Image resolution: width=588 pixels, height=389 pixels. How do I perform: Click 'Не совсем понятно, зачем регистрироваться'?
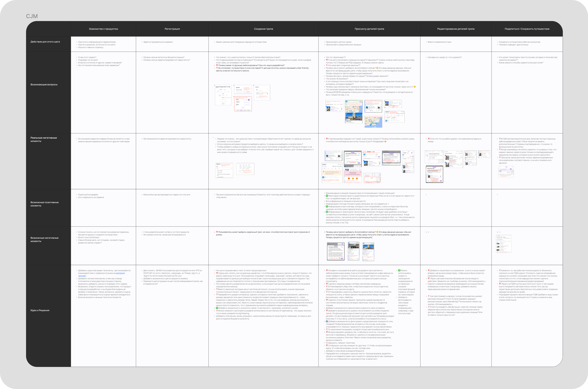tap(164, 235)
